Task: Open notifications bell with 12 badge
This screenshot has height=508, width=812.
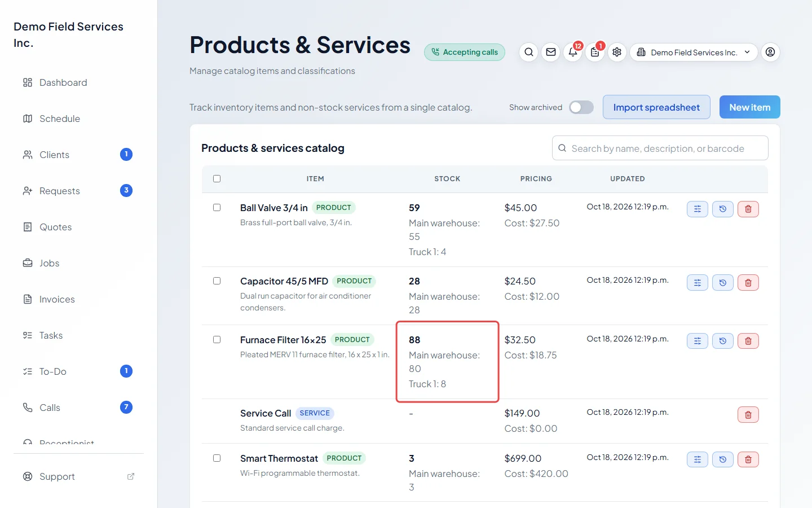Action: click(x=573, y=52)
